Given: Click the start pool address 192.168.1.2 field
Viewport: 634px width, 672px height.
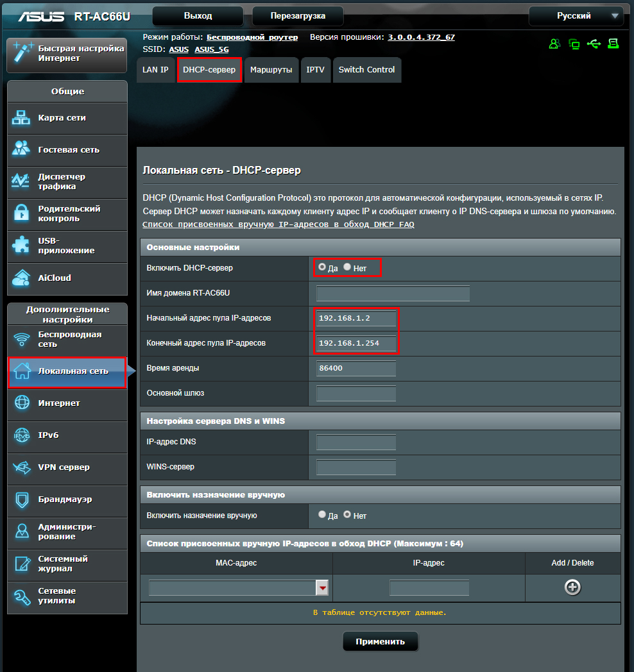Looking at the screenshot, I should (x=356, y=319).
